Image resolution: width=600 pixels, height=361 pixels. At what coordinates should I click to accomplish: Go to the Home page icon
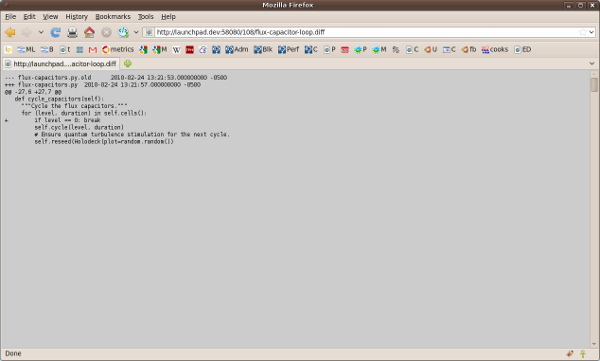pos(90,32)
